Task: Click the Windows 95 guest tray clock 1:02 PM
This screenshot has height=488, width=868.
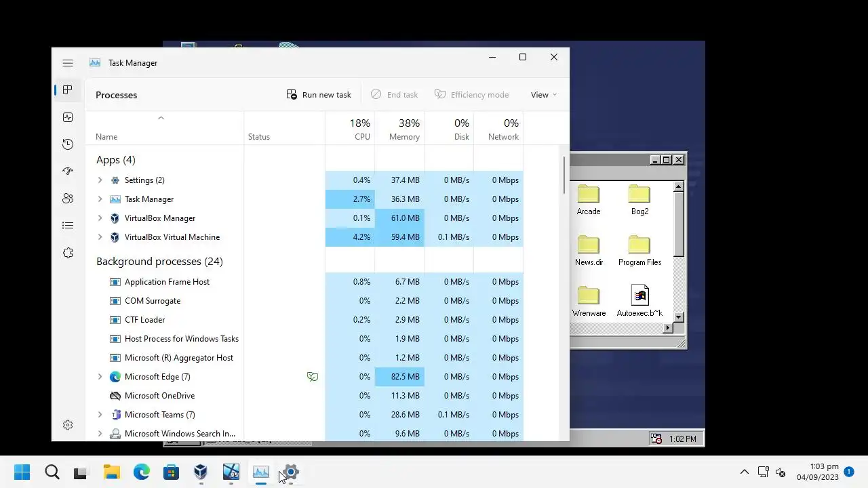Action: tap(682, 439)
